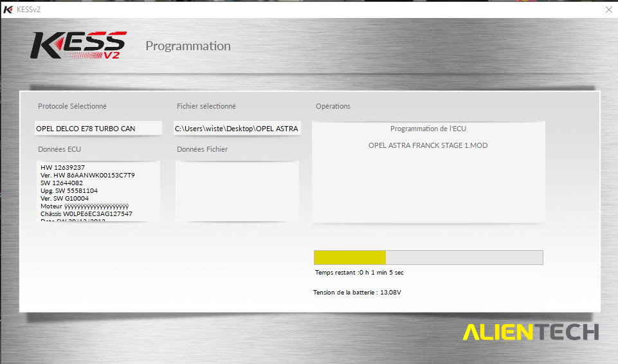Select the HW 12639237 line
The image size is (618, 364).
[62, 167]
